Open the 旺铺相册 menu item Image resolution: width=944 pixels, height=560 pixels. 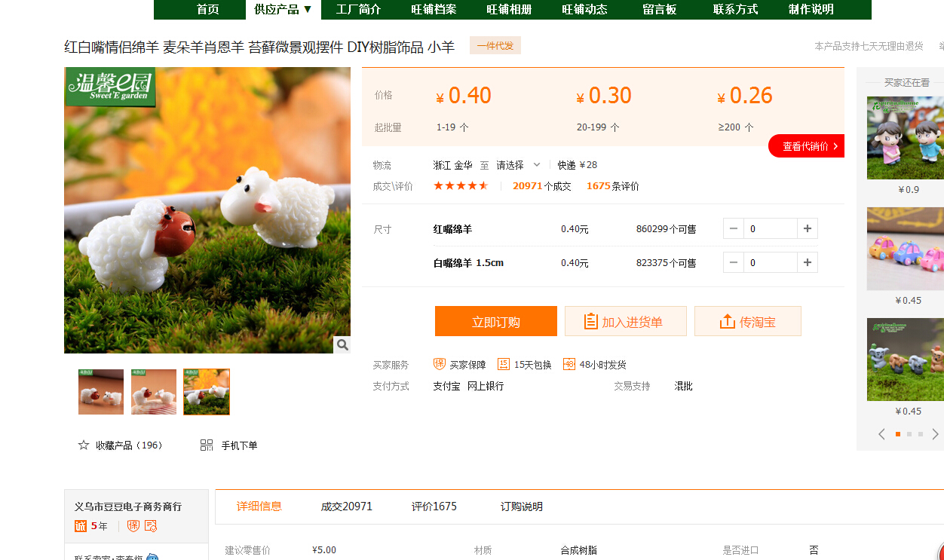[509, 9]
